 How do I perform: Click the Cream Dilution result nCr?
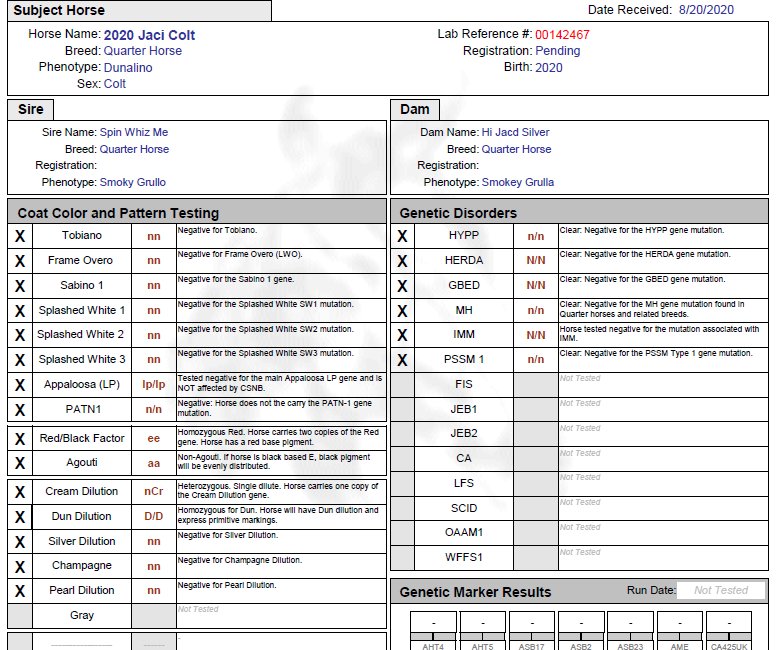pos(154,492)
